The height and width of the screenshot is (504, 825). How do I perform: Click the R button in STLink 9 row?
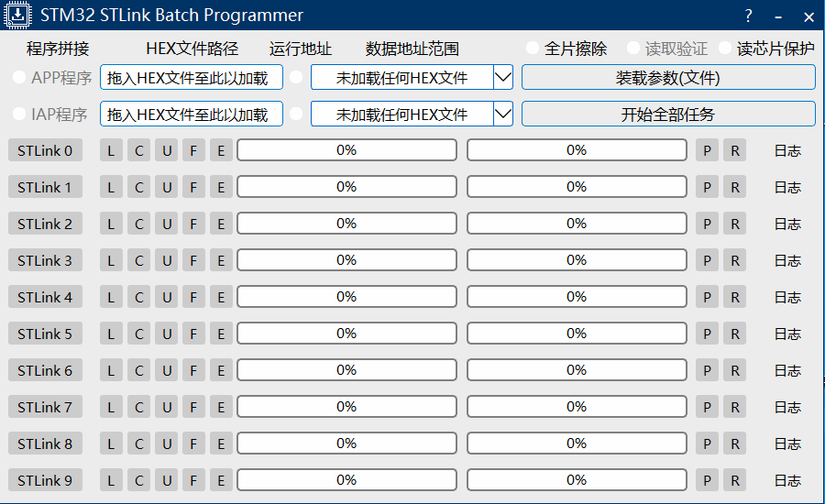pyautogui.click(x=734, y=480)
